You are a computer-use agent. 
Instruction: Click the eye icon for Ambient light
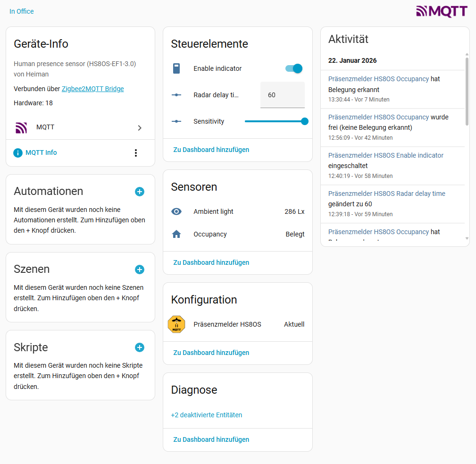pyautogui.click(x=176, y=211)
